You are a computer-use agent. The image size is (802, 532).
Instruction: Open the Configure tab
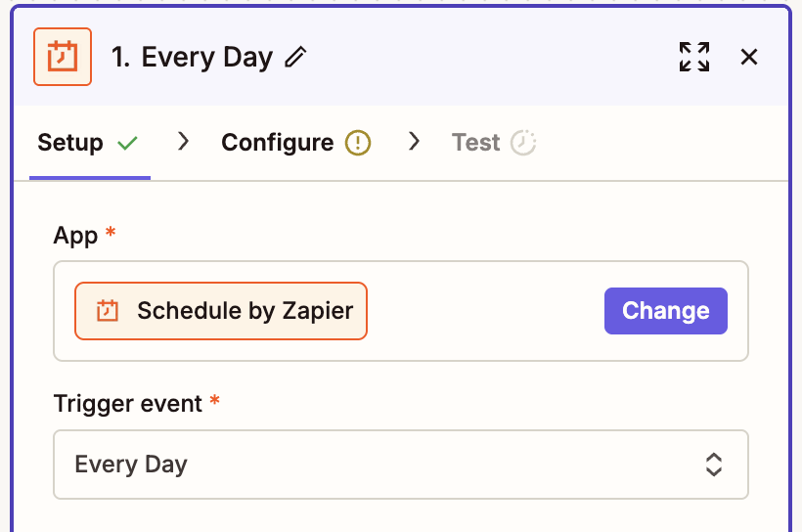click(x=278, y=143)
